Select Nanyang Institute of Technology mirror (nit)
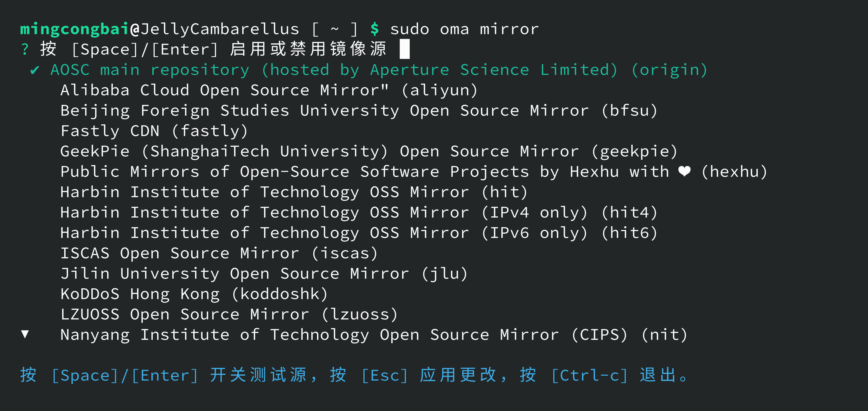The width and height of the screenshot is (868, 411). coord(373,335)
